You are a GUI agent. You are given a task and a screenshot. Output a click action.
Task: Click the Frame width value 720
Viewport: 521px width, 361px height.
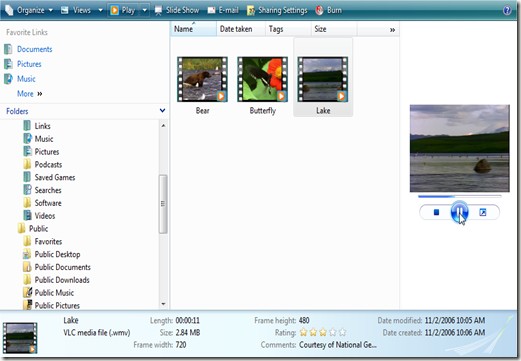coord(181,345)
